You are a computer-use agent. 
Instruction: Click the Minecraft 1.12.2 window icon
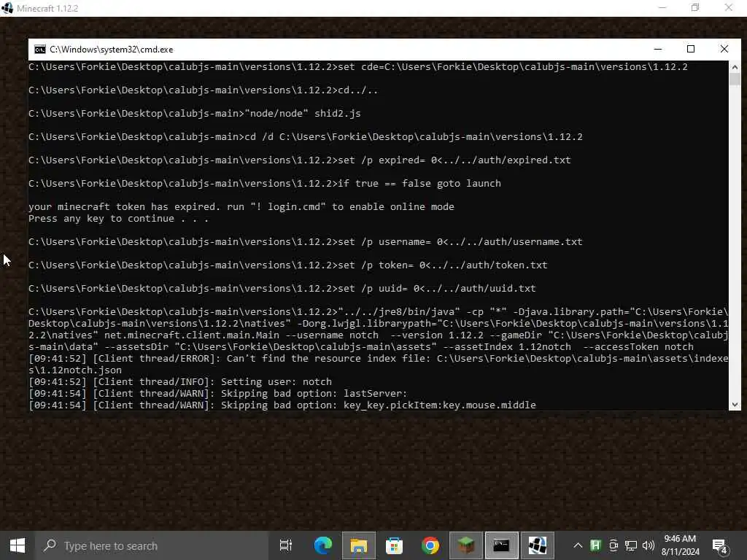(7, 8)
